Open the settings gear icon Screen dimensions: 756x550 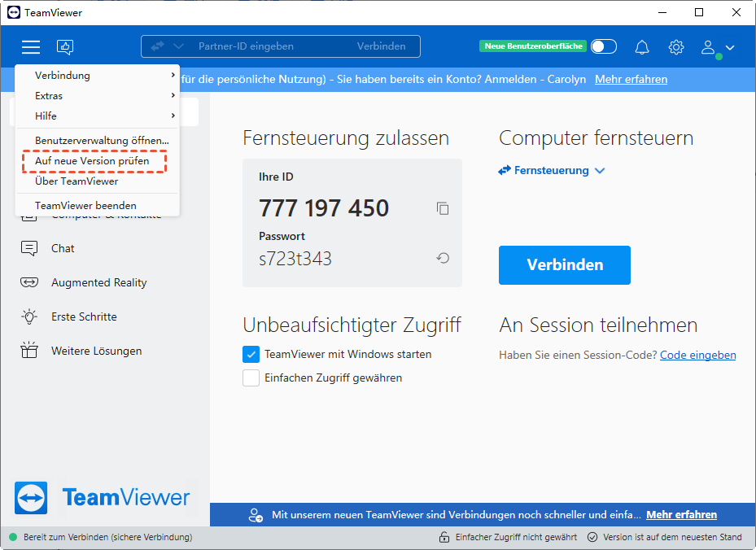click(x=676, y=47)
